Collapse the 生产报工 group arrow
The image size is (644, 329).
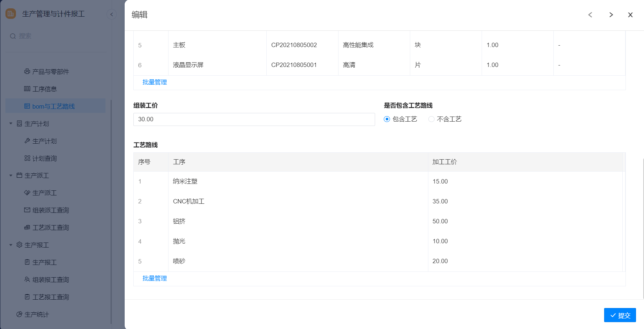pyautogui.click(x=11, y=245)
